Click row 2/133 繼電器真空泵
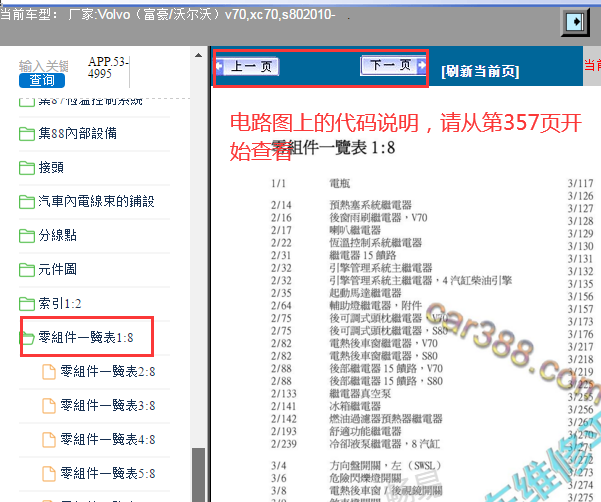This screenshot has width=601, height=502. coord(331,394)
